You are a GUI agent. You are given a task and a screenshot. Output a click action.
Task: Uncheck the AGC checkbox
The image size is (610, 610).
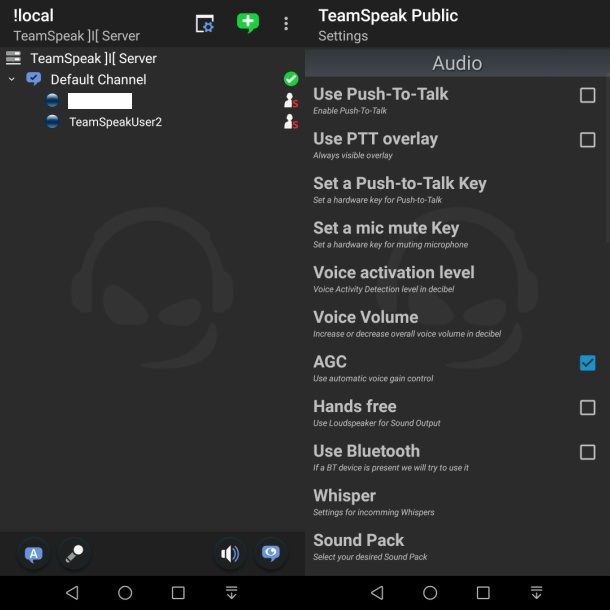(587, 363)
